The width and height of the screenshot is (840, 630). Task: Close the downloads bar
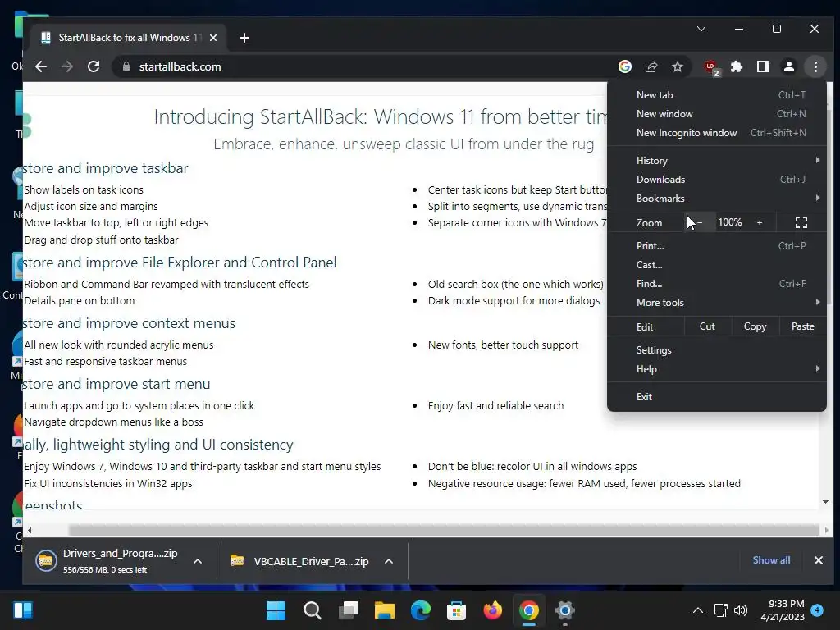(818, 559)
